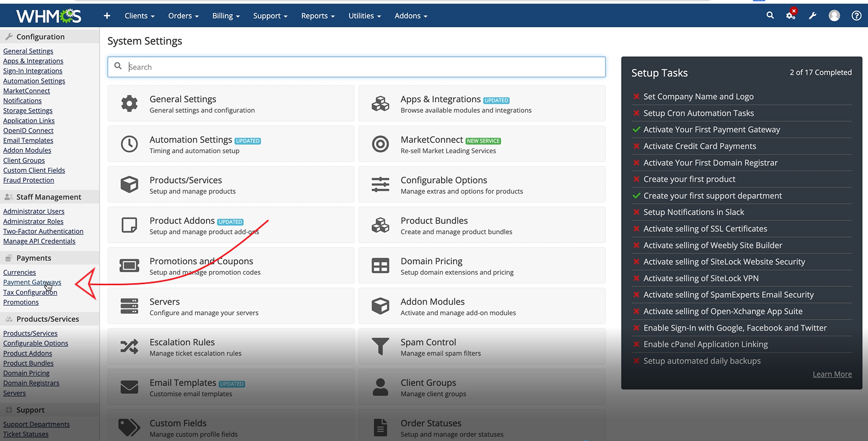Open Administrator Users sidebar link

click(x=34, y=211)
